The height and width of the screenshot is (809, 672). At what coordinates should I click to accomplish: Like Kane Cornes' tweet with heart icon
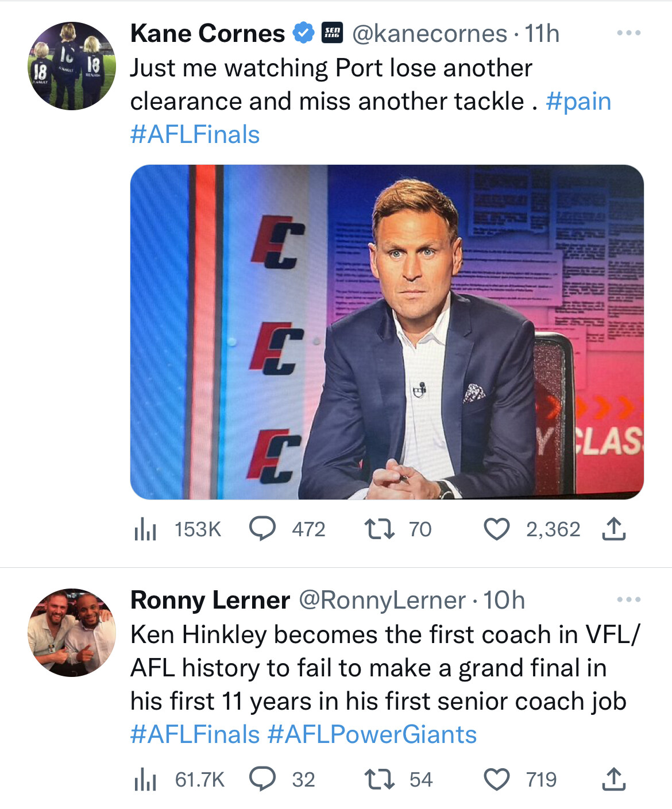(x=497, y=529)
